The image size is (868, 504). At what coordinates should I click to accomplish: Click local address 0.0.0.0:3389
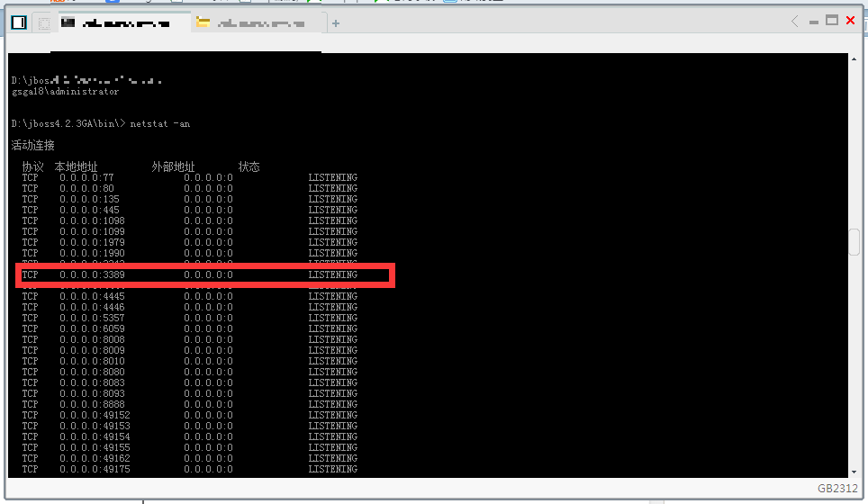[93, 274]
